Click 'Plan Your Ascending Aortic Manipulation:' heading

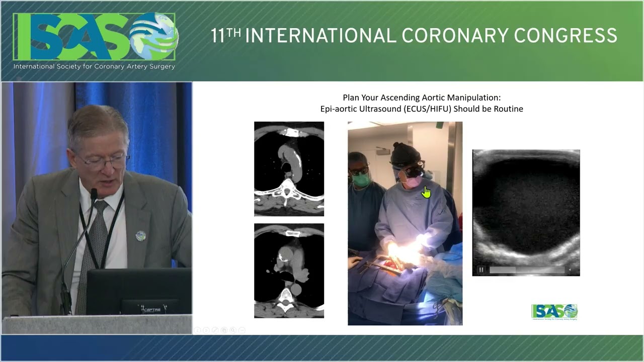tap(422, 98)
